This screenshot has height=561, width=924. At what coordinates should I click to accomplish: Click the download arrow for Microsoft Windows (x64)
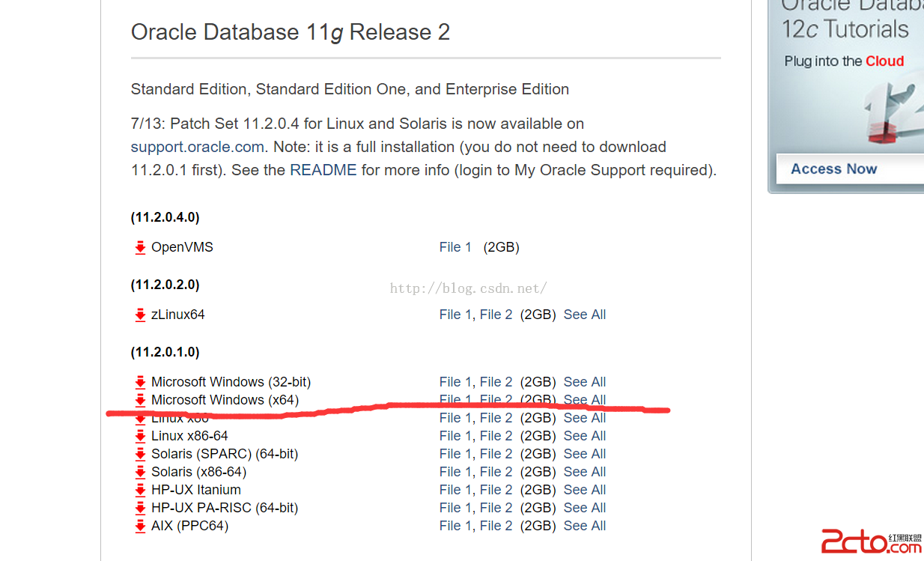(140, 401)
